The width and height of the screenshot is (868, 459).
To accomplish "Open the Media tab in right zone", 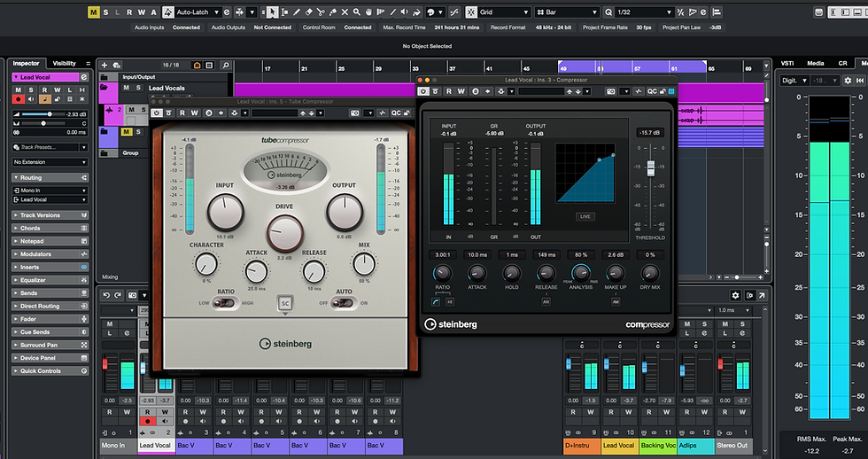I will pyautogui.click(x=816, y=64).
